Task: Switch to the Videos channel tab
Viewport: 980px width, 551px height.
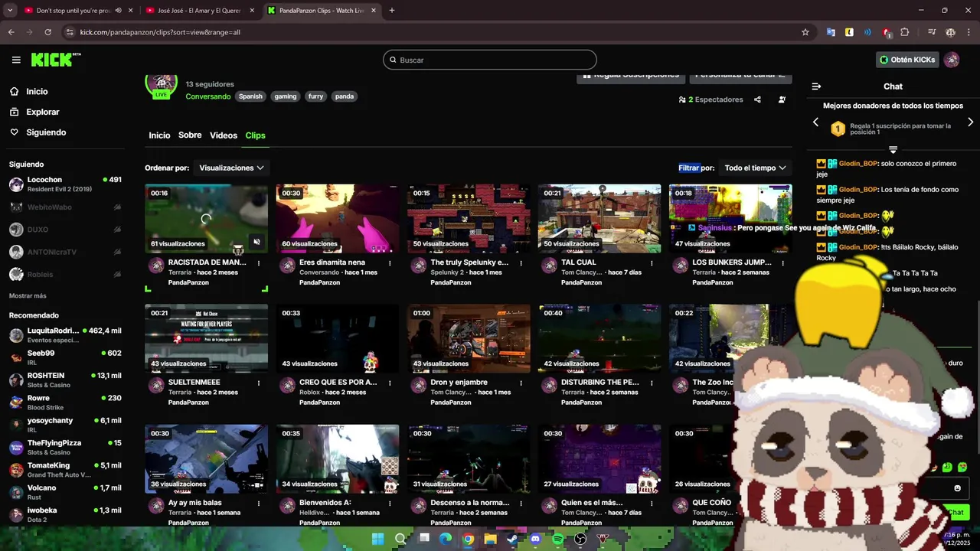Action: pos(224,135)
